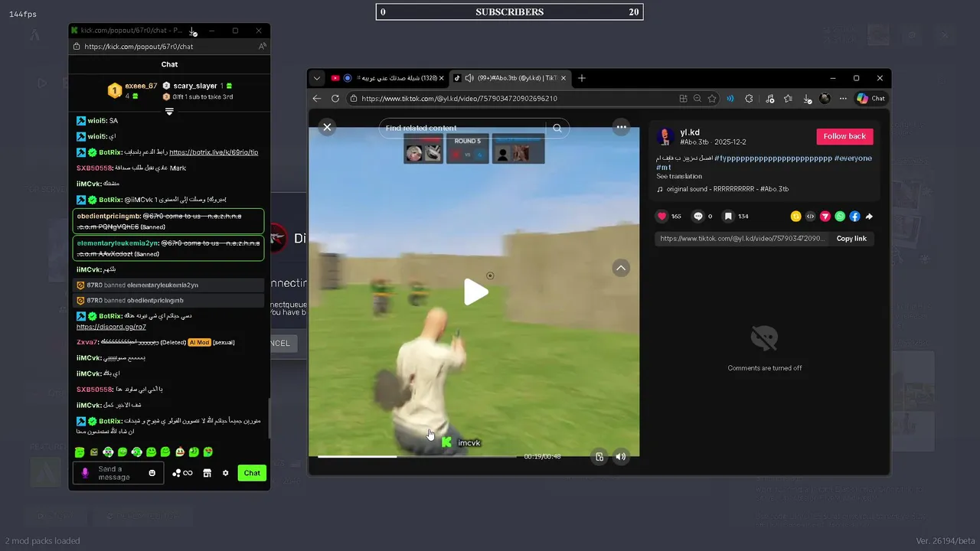Open the browser extensions puzzle icon
The width and height of the screenshot is (980, 551).
[x=749, y=99]
